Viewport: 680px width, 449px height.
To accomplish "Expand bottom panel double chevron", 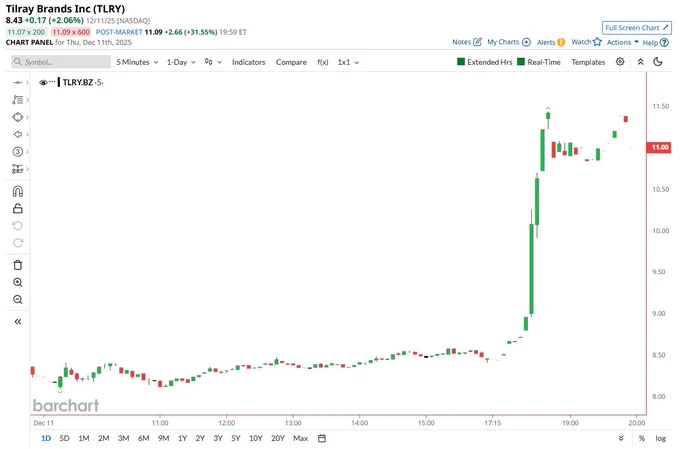I will tap(621, 438).
